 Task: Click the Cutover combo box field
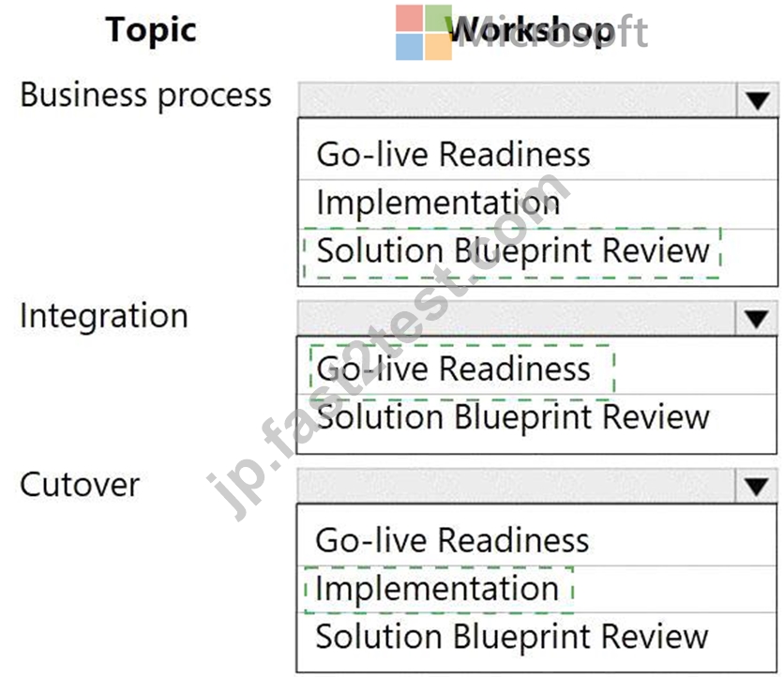coord(537,486)
